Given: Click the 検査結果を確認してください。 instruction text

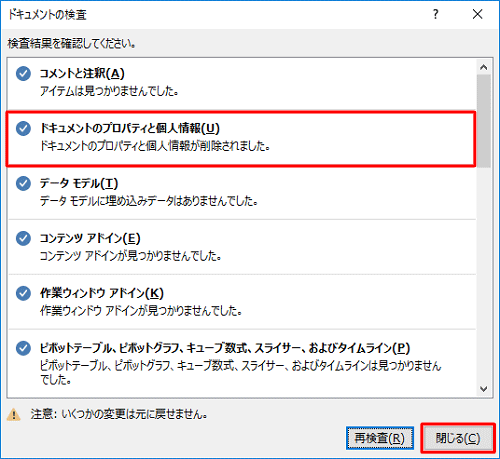Looking at the screenshot, I should pos(72,44).
